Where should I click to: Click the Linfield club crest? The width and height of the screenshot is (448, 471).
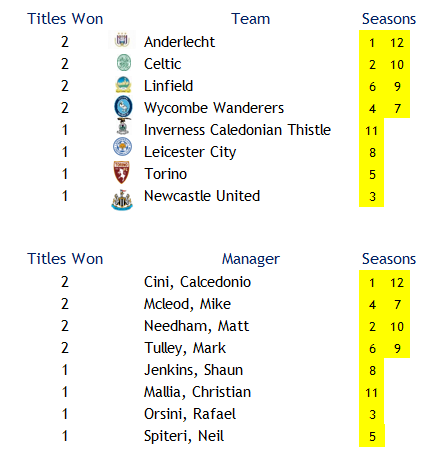point(123,84)
